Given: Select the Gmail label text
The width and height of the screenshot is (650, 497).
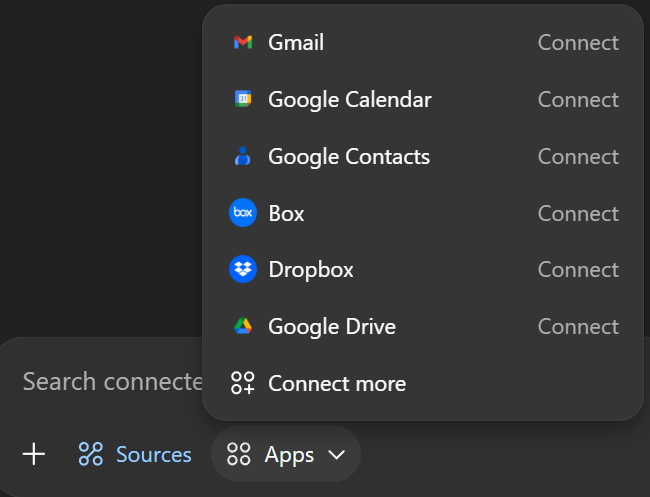Looking at the screenshot, I should pos(296,42).
